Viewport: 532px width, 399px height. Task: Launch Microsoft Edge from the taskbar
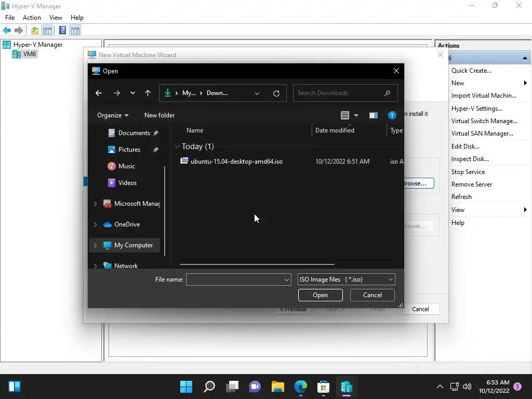301,387
